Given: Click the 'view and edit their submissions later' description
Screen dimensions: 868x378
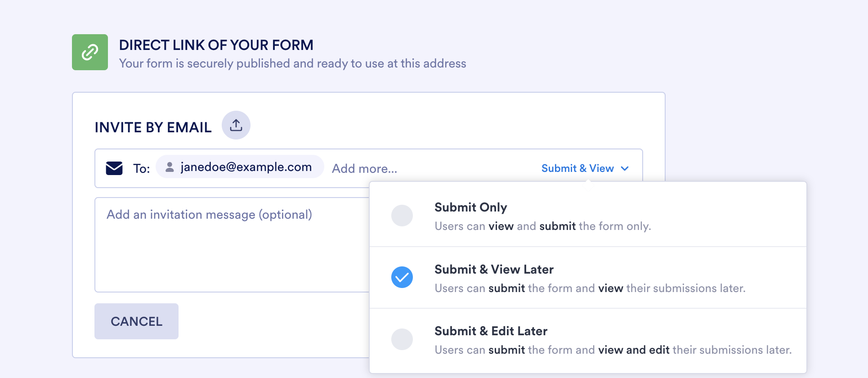Looking at the screenshot, I should click(x=613, y=350).
